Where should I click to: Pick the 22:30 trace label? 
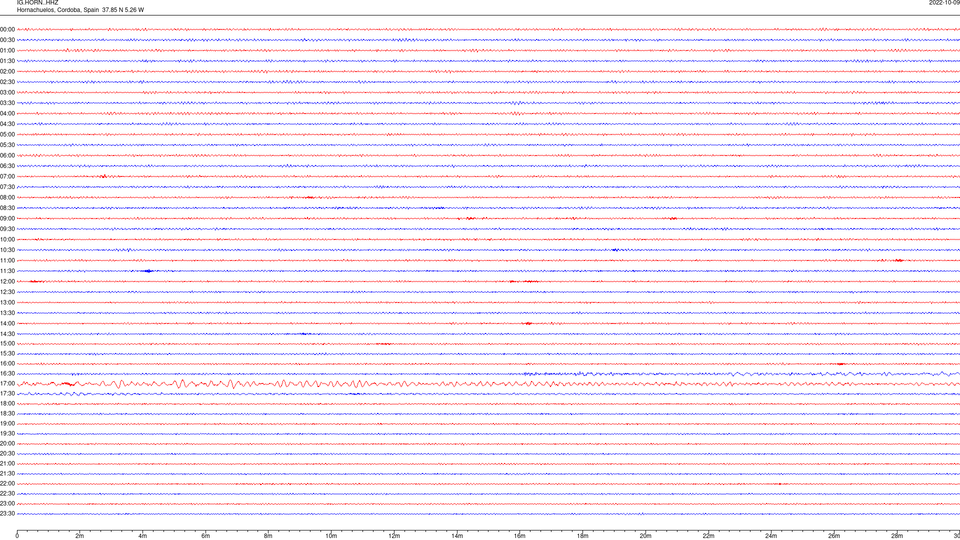pyautogui.click(x=7, y=494)
